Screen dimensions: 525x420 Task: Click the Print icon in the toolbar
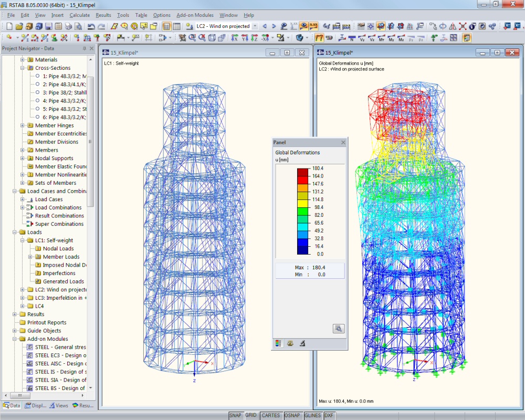[x=68, y=26]
